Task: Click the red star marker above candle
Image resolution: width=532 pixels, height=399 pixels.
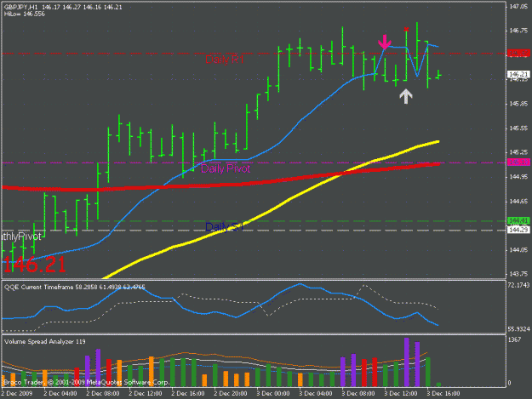Action: click(x=406, y=30)
